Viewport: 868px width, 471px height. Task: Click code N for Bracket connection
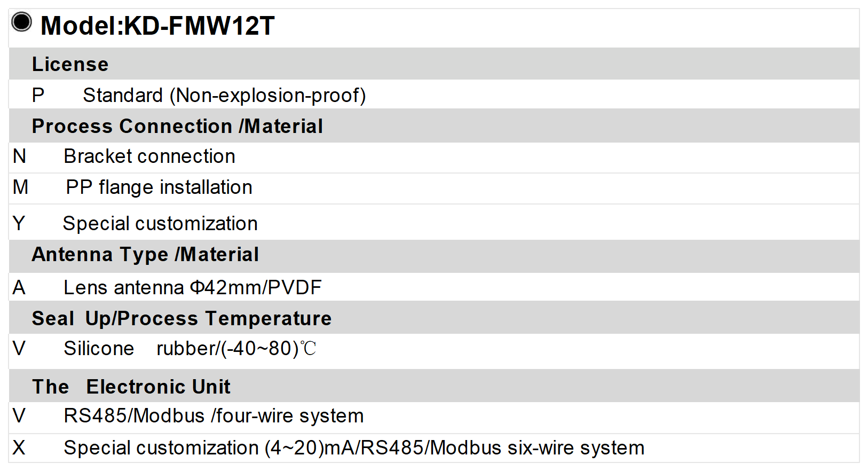coord(20,156)
